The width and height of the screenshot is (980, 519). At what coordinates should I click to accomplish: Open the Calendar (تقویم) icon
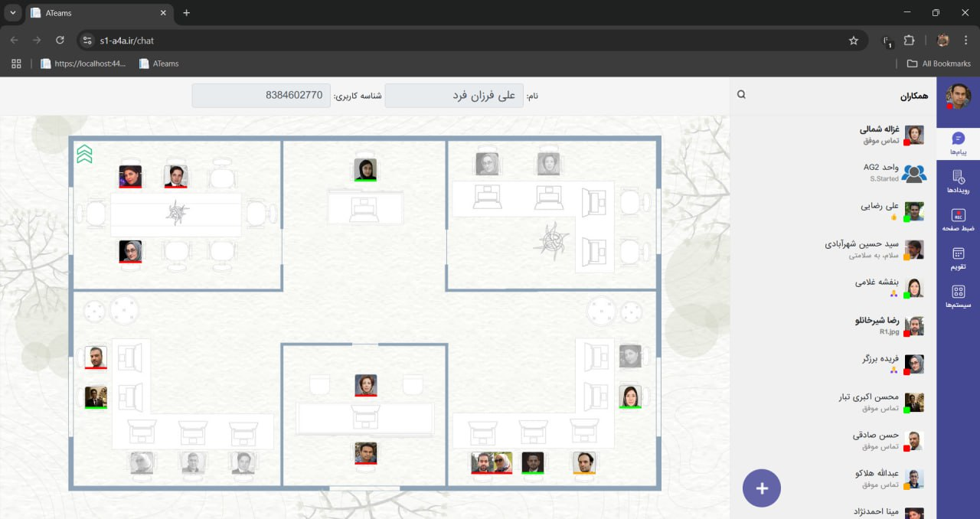click(958, 258)
